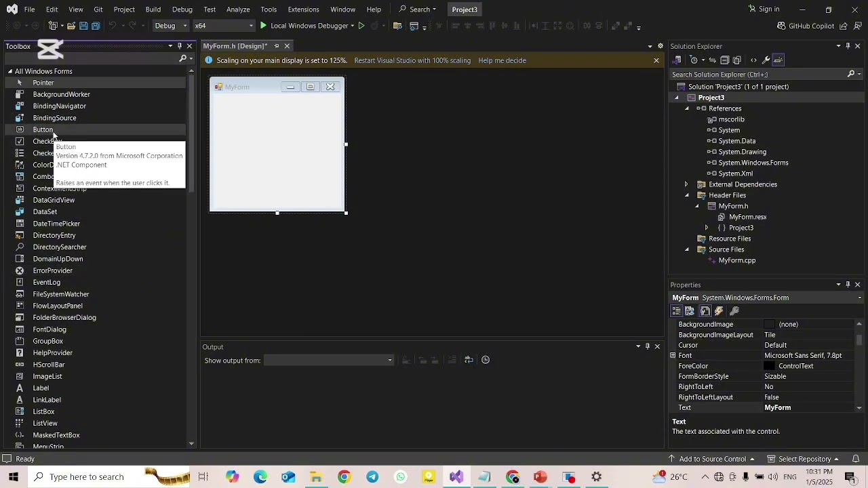Click the Notifications bell in status bar

(856, 459)
